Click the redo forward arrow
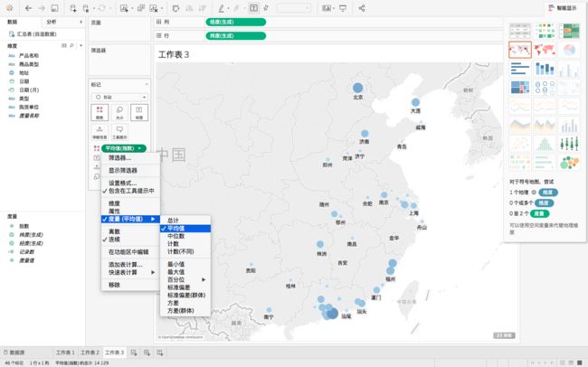Image resolution: width=588 pixels, height=367 pixels. coord(42,8)
